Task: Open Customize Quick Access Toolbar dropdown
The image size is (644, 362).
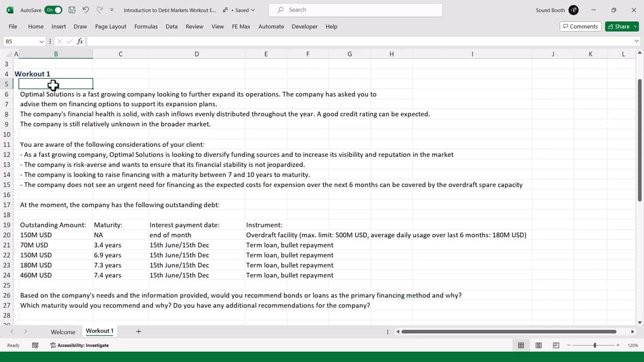Action: tap(112, 10)
